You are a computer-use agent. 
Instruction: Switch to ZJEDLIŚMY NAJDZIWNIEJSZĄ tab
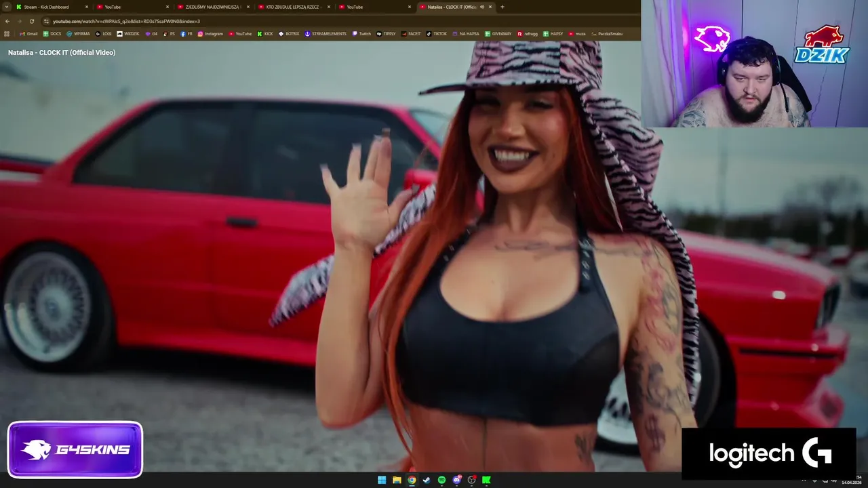(214, 7)
